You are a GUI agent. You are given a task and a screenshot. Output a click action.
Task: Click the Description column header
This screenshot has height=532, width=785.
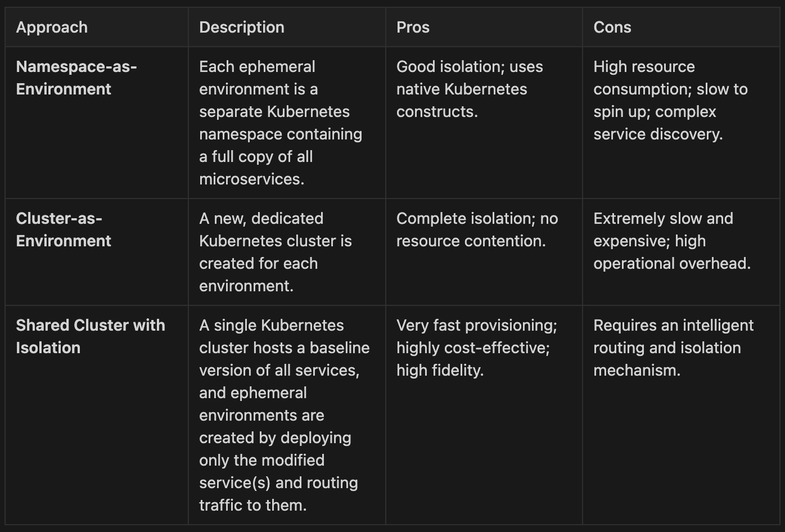tap(242, 27)
